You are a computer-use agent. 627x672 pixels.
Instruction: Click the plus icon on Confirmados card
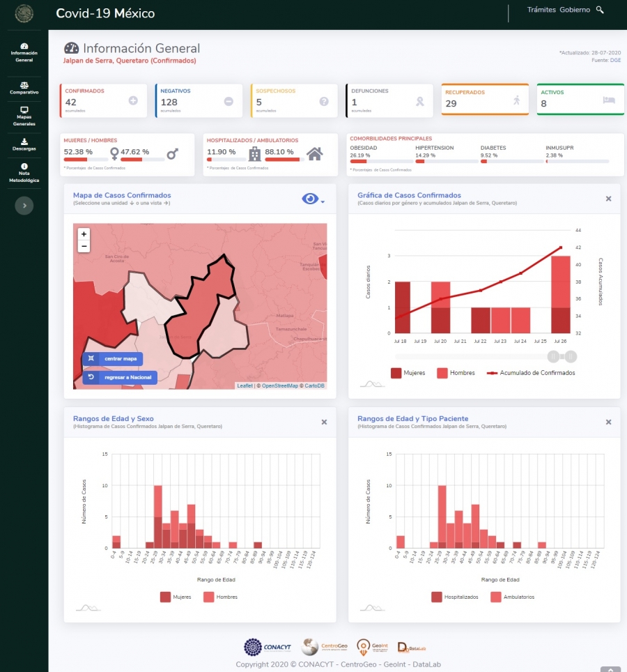(x=133, y=101)
